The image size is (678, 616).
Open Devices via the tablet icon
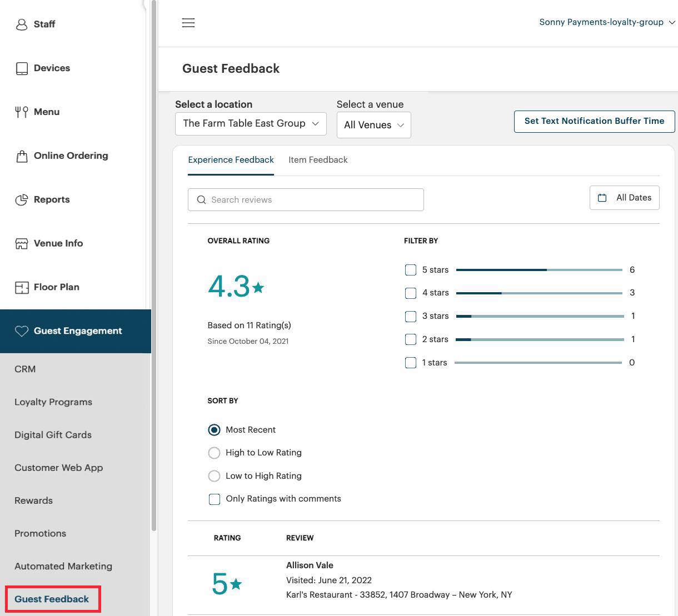click(22, 68)
